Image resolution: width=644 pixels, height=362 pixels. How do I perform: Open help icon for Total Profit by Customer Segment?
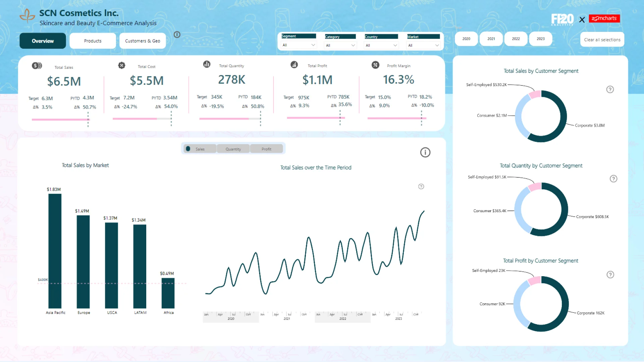point(610,275)
